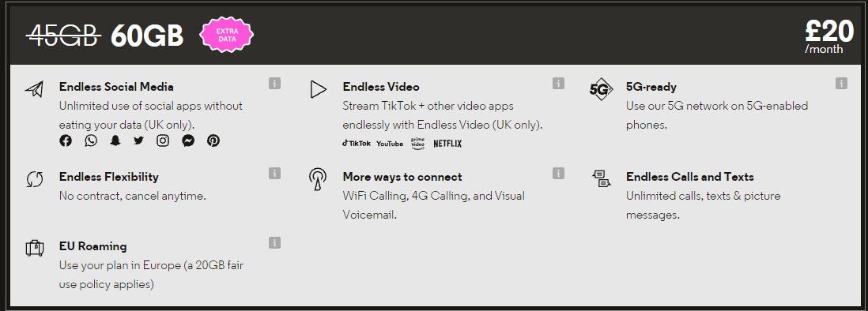
Task: Click the TikTok logo
Action: (357, 143)
